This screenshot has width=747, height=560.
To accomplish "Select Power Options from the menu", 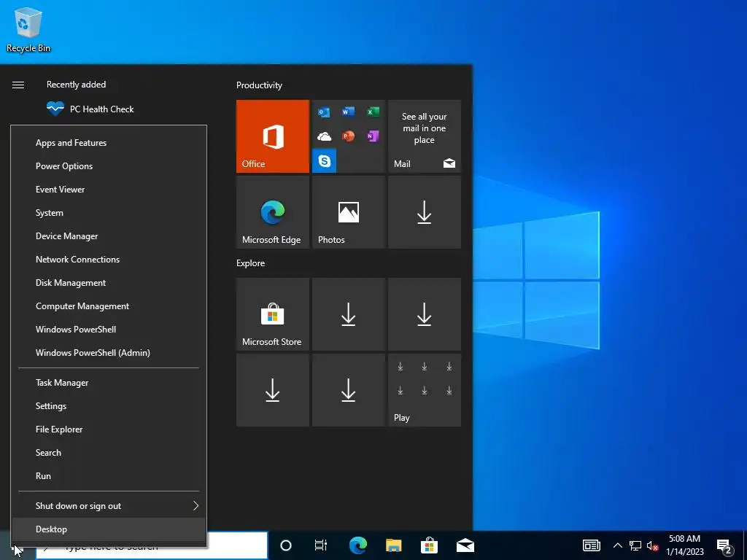I will (x=109, y=166).
